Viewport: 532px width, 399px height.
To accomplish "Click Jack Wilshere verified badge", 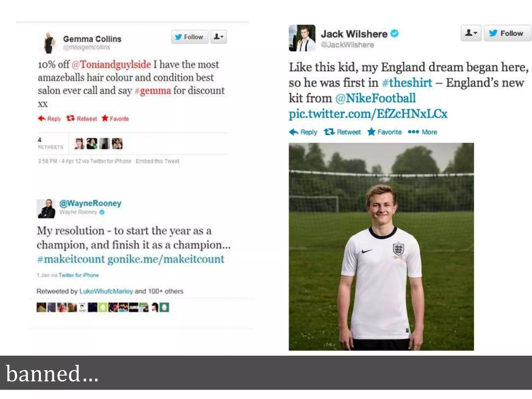I will (x=395, y=34).
